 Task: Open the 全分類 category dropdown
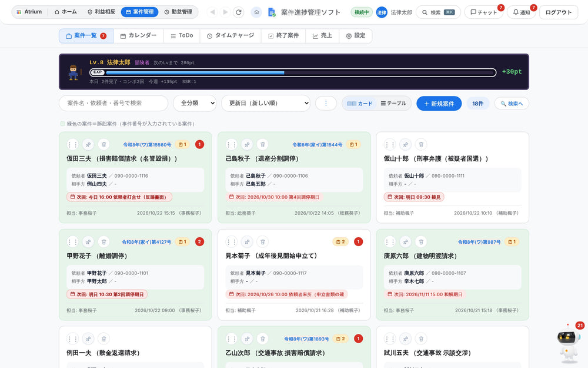[x=195, y=103]
